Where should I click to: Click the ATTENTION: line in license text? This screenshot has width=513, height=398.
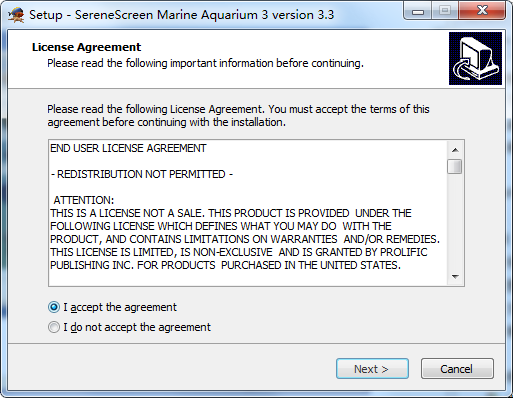pos(83,200)
